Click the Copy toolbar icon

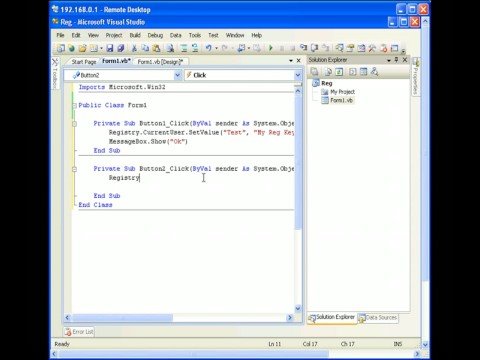[x=145, y=48]
